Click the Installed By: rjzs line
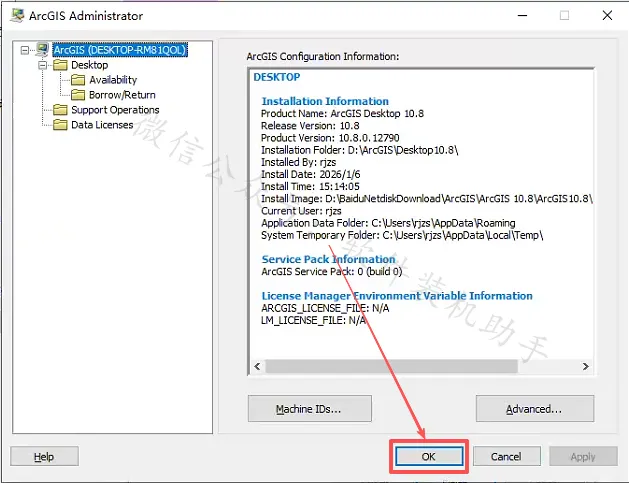Viewport: 629px width, 483px height. [298, 162]
